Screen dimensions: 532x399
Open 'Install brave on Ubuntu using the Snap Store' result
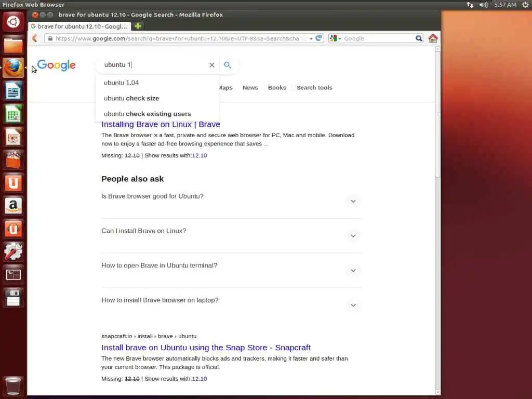(x=206, y=348)
